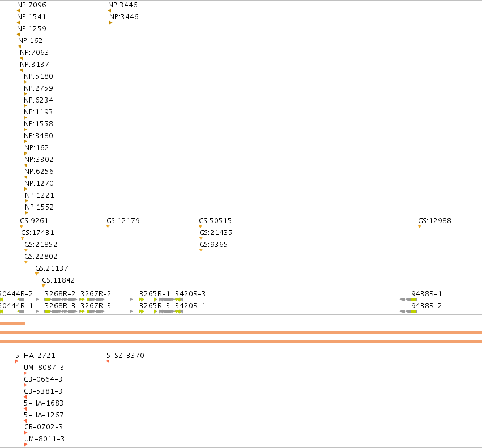The width and height of the screenshot is (482, 448).
Task: Click the red arrow under UM-8087-3
Action: 25,373
